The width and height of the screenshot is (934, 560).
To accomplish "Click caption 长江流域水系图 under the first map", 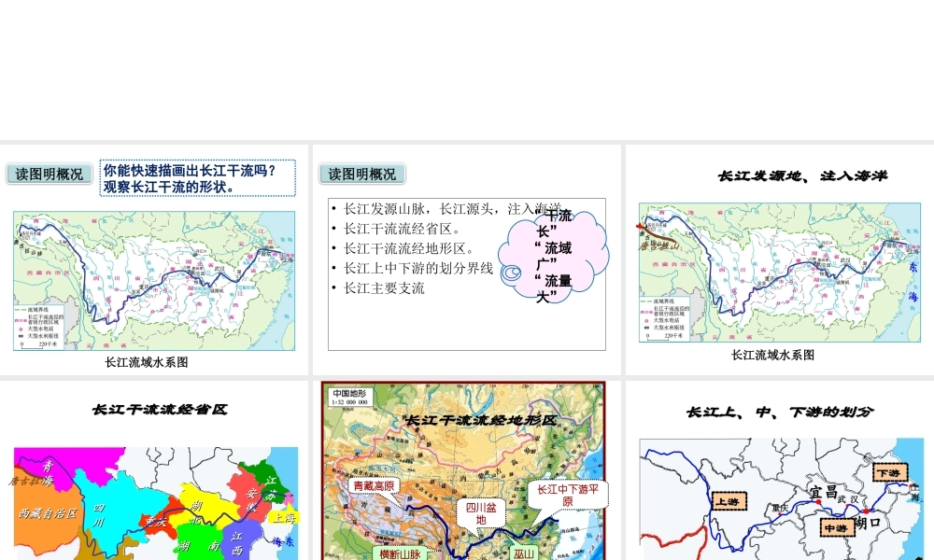I will coord(147,362).
